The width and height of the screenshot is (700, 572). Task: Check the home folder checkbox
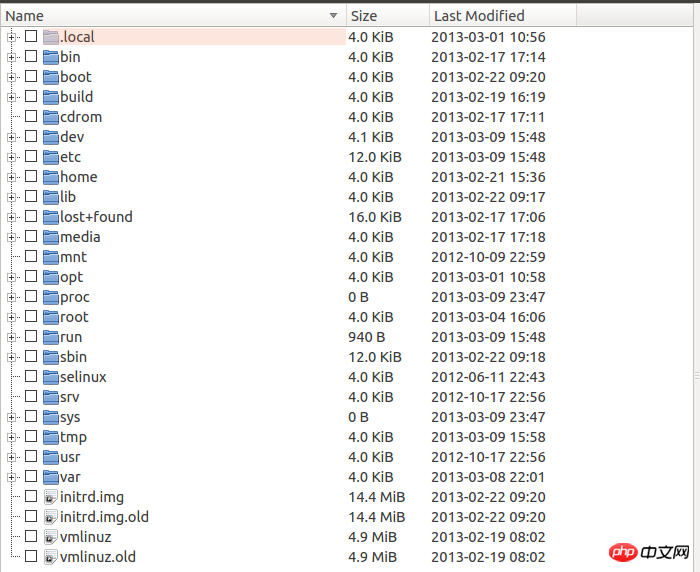31,176
